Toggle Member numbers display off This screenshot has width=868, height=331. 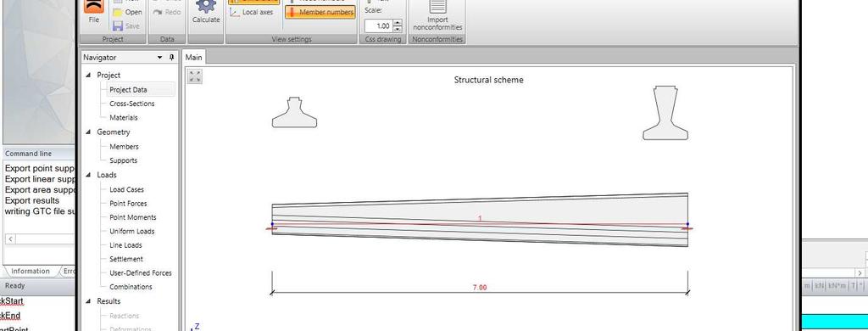pos(320,12)
